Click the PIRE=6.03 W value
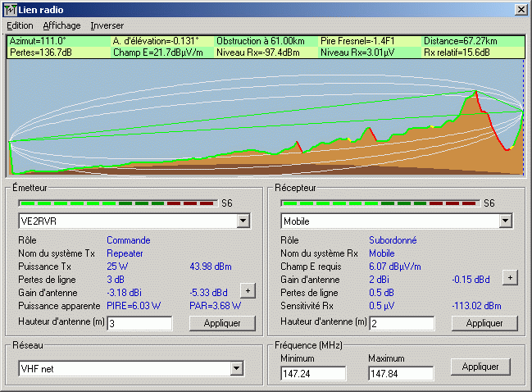Viewport: 532px width, 392px height. 134,306
